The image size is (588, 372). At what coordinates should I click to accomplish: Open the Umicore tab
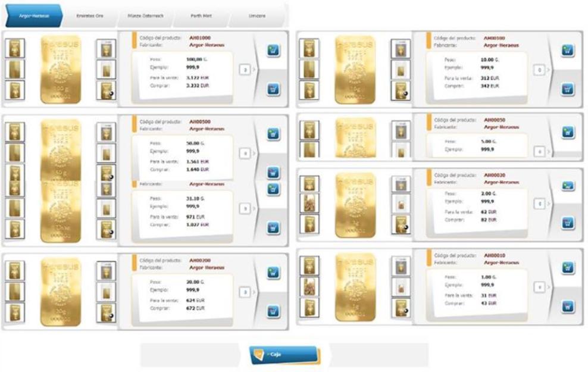click(x=257, y=15)
